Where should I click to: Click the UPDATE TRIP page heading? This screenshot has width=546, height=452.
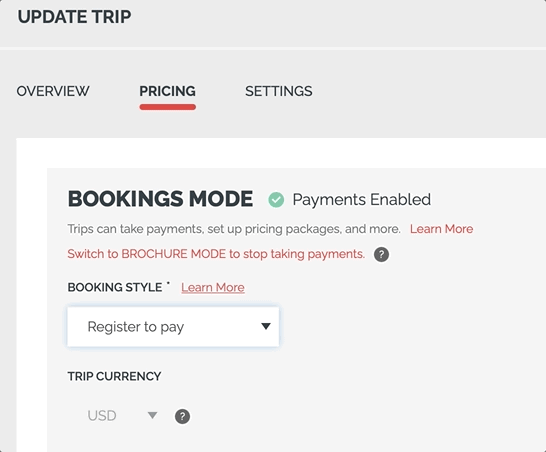pos(75,17)
